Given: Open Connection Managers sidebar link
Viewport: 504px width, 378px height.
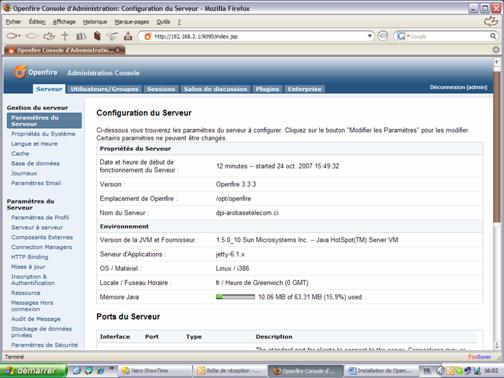Looking at the screenshot, I should 42,247.
